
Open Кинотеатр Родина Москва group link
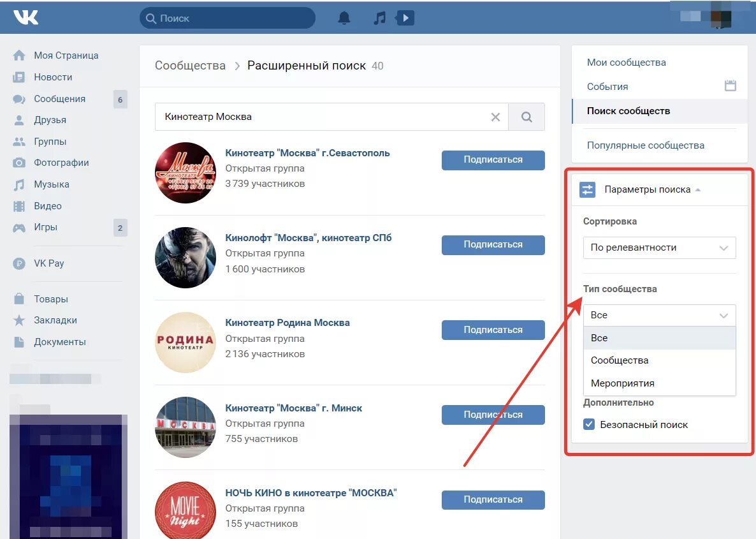(x=287, y=323)
